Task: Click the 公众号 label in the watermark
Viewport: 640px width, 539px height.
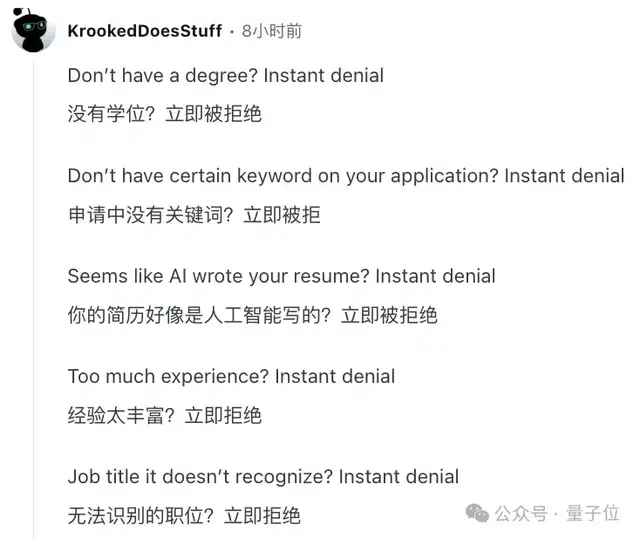Action: click(524, 514)
